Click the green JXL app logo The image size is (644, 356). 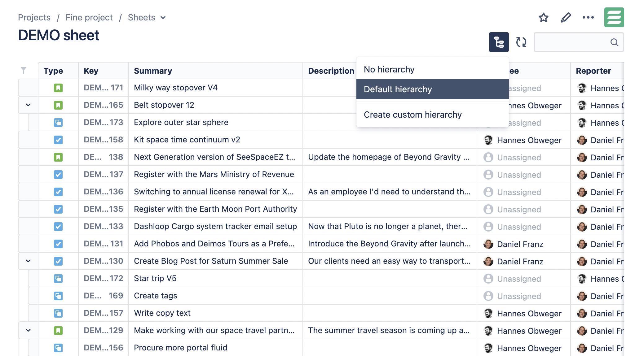[614, 17]
